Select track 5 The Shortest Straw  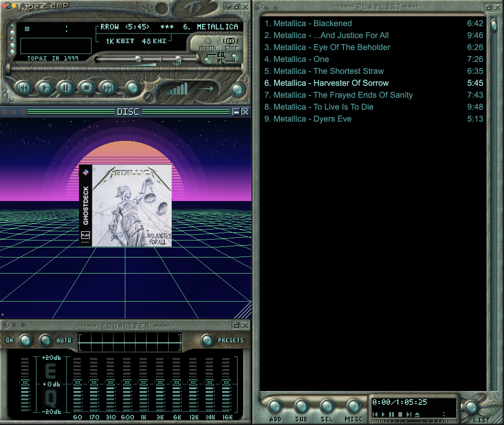point(374,71)
